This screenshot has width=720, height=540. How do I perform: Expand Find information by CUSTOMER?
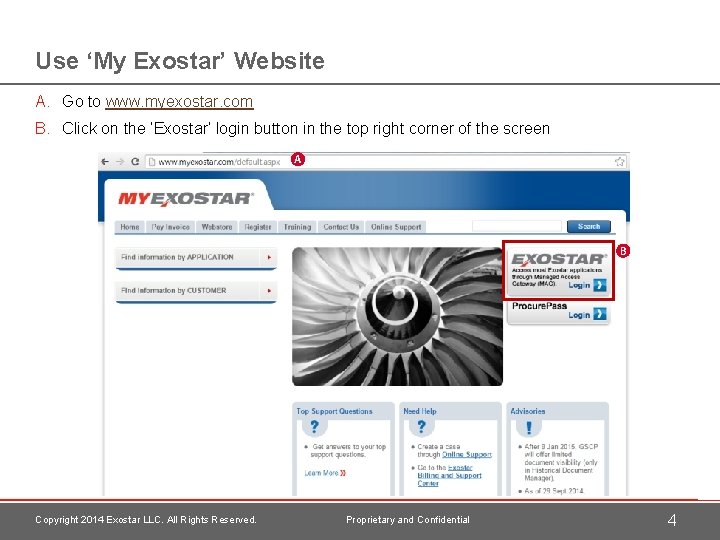[196, 291]
